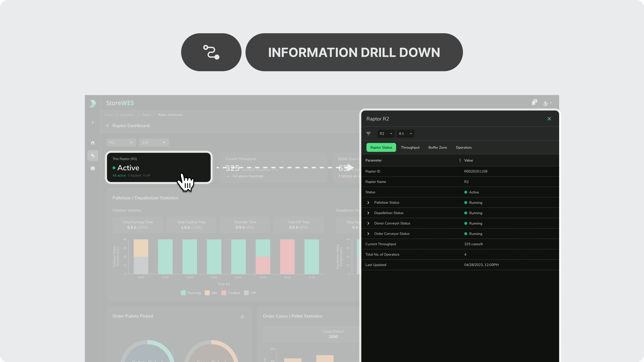Expand the left sidebar with chevron
This screenshot has height=362, width=644.
click(93, 122)
